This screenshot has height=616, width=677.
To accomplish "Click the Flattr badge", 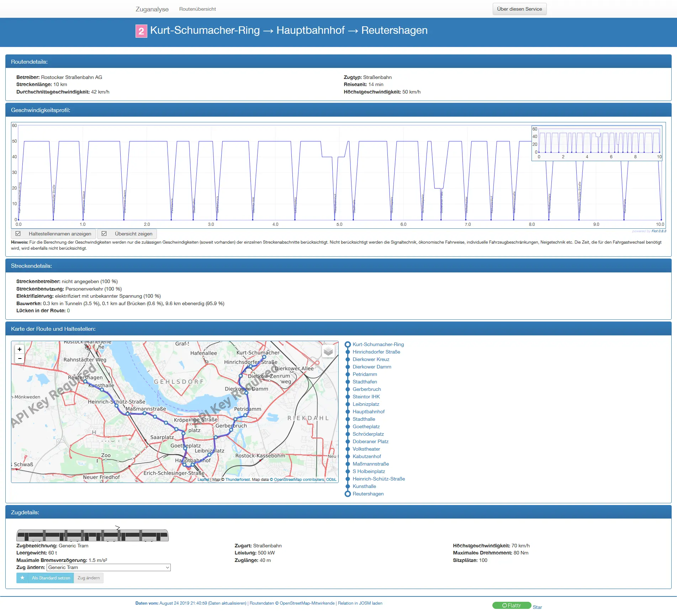I will [x=512, y=605].
